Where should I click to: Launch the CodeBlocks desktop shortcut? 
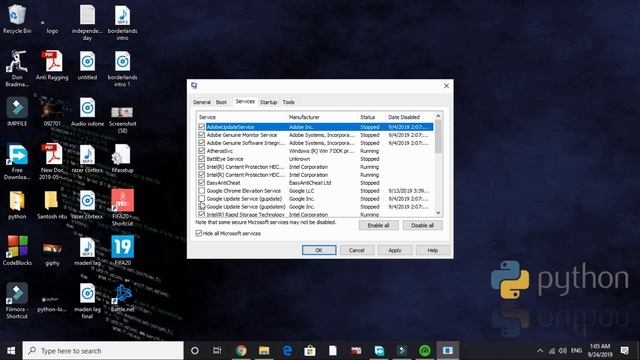point(17,251)
